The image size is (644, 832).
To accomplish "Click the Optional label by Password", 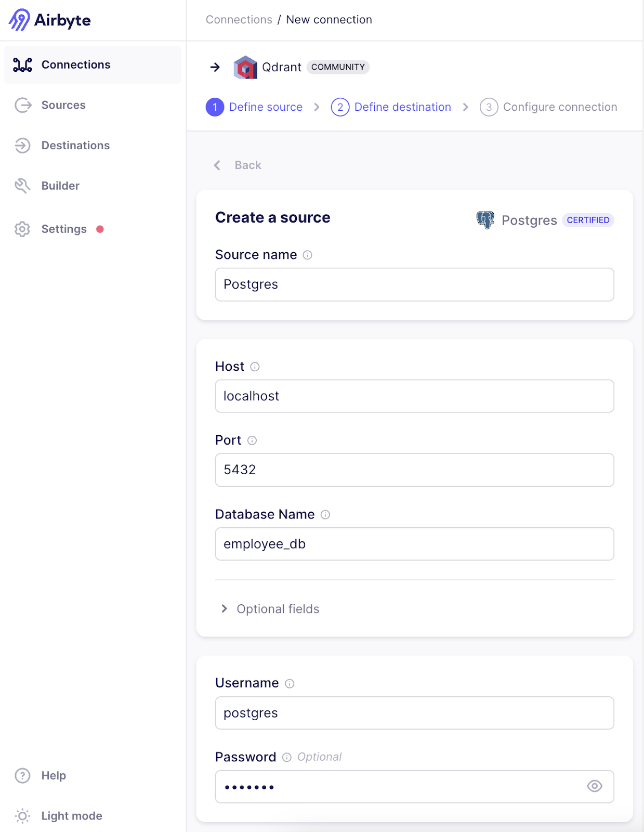I will coord(319,757).
